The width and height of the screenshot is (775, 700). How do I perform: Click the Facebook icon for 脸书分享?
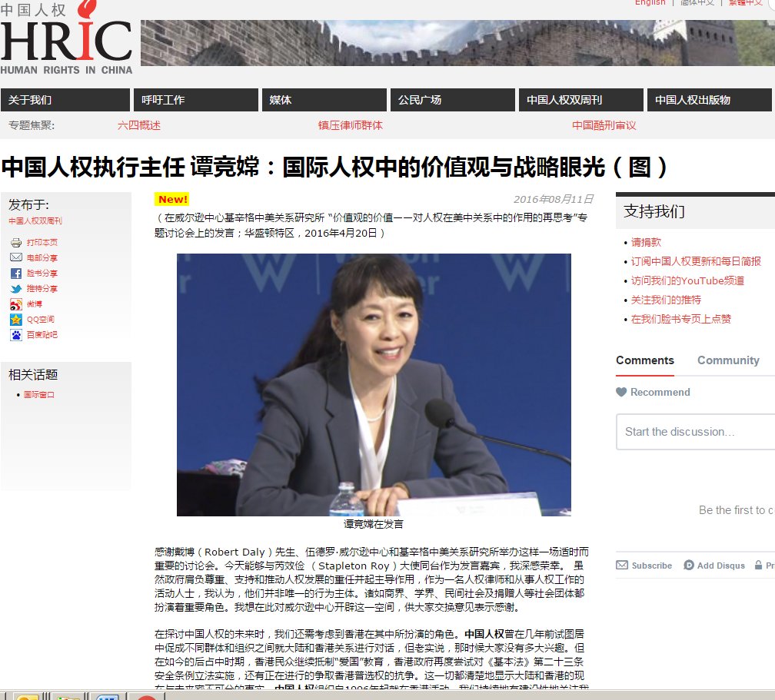(x=16, y=274)
